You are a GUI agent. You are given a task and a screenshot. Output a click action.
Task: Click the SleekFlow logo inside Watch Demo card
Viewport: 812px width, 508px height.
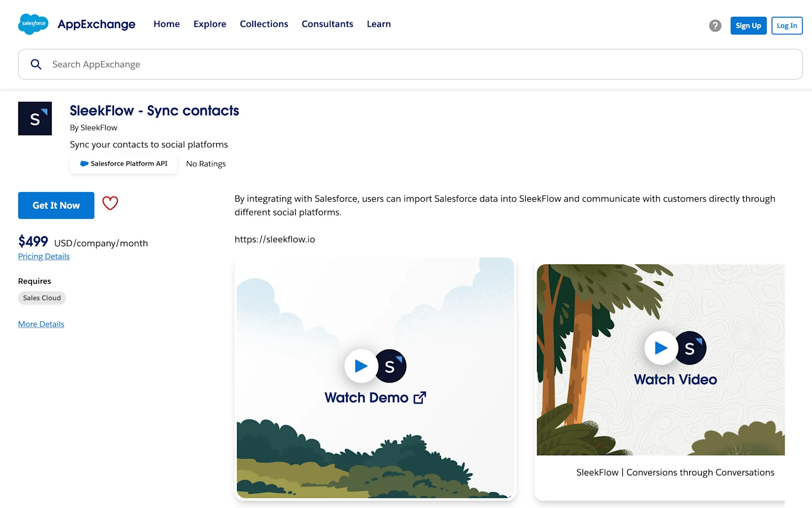(x=390, y=366)
